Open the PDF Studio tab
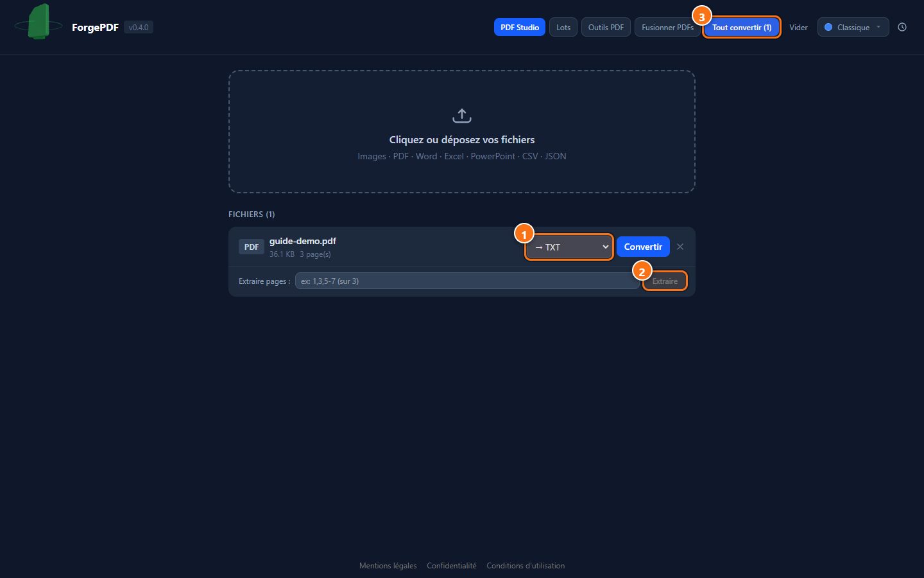The width and height of the screenshot is (924, 578). coord(520,27)
